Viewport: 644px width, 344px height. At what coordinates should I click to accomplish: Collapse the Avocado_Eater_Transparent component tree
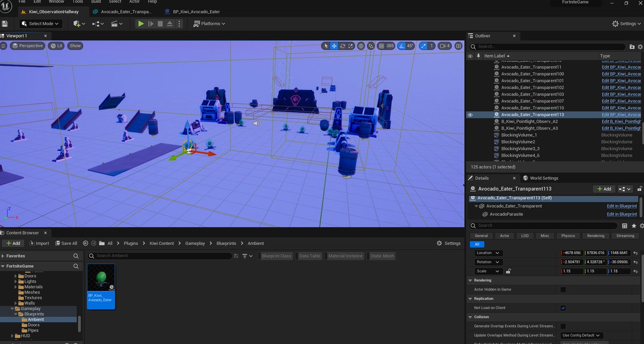[476, 206]
